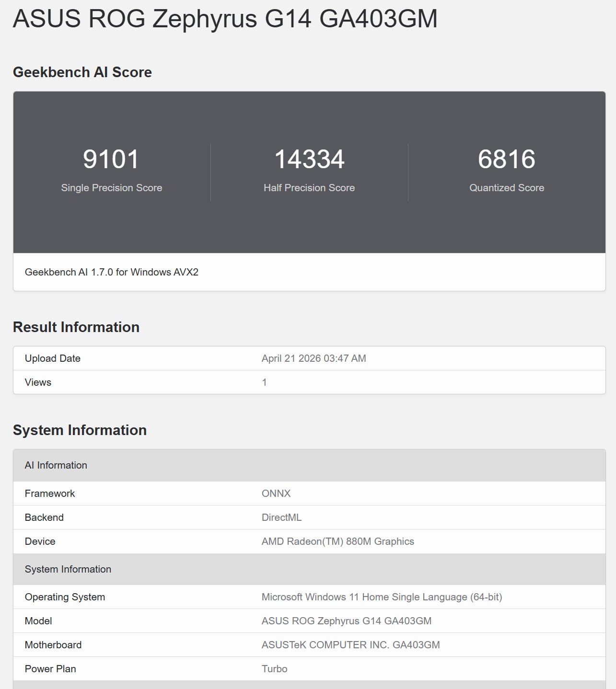
Task: Select the Model value ASUS ROG Zephyrus G14 GA403GM
Action: [x=347, y=621]
